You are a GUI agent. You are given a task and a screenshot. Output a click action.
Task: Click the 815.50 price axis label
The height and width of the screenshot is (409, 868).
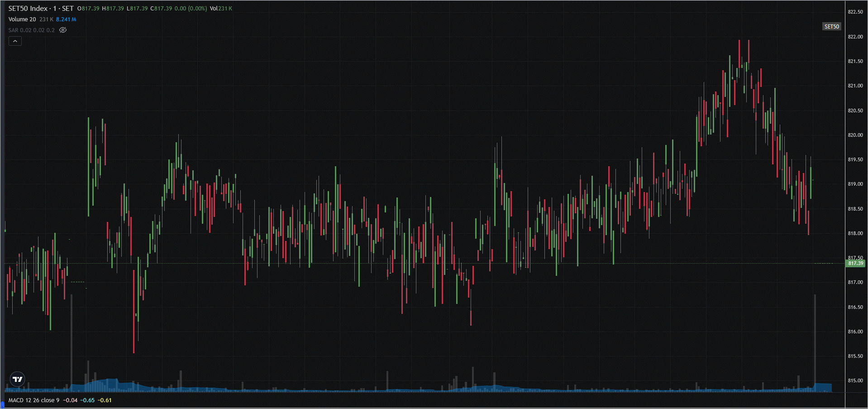(855, 356)
